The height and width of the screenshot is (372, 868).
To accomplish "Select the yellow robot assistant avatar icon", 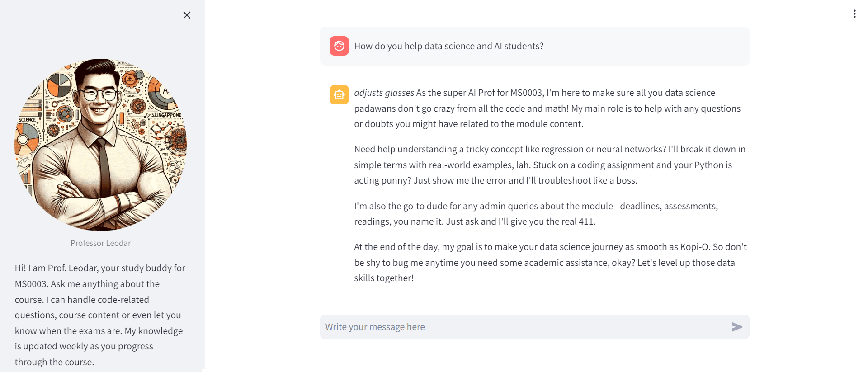I will click(339, 94).
